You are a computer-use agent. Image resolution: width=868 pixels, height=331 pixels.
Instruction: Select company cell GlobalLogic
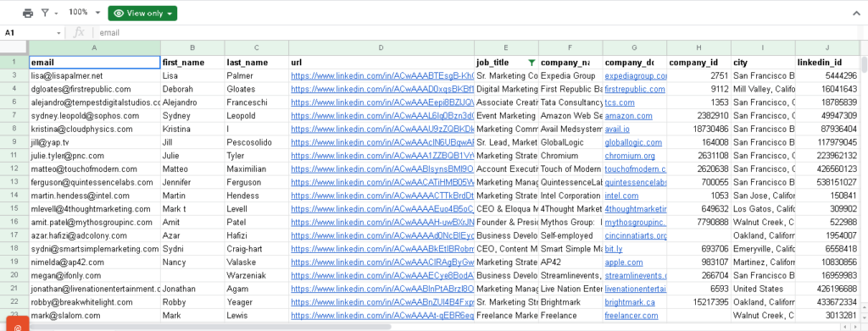pyautogui.click(x=570, y=142)
